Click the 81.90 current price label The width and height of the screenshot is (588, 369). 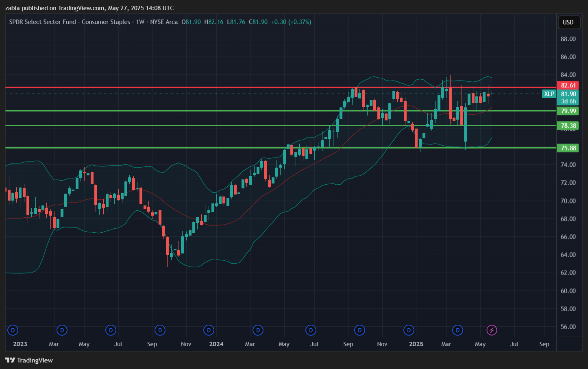pyautogui.click(x=568, y=94)
